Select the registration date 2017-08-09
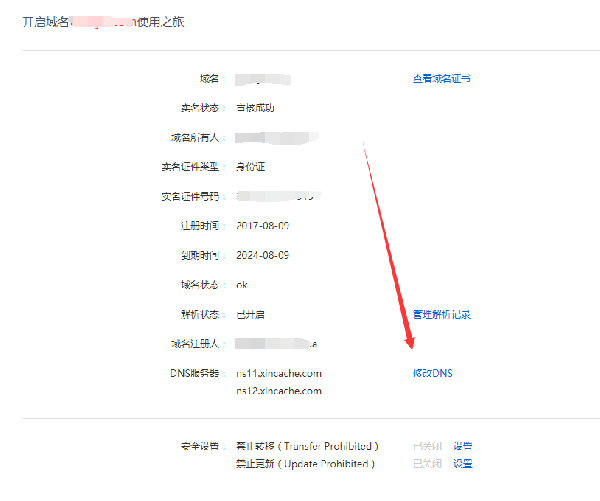 262,226
